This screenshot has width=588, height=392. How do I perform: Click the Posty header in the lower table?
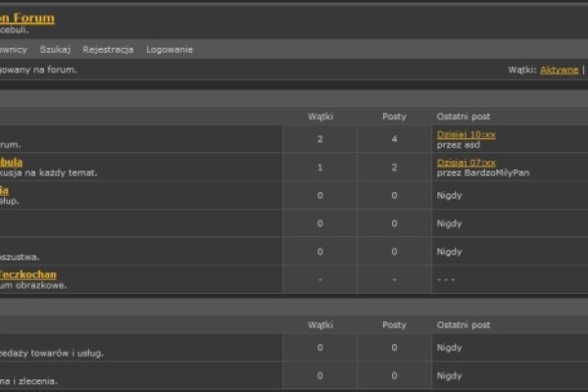394,324
